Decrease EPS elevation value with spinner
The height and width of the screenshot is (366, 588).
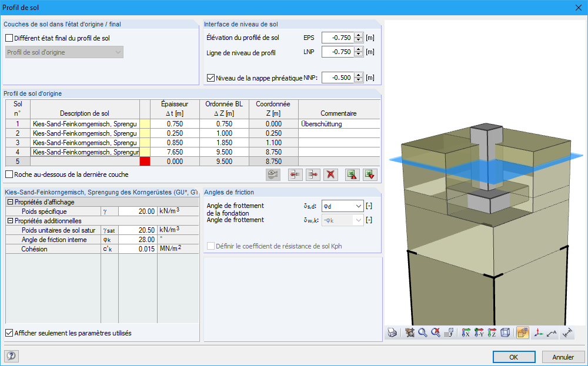click(359, 40)
